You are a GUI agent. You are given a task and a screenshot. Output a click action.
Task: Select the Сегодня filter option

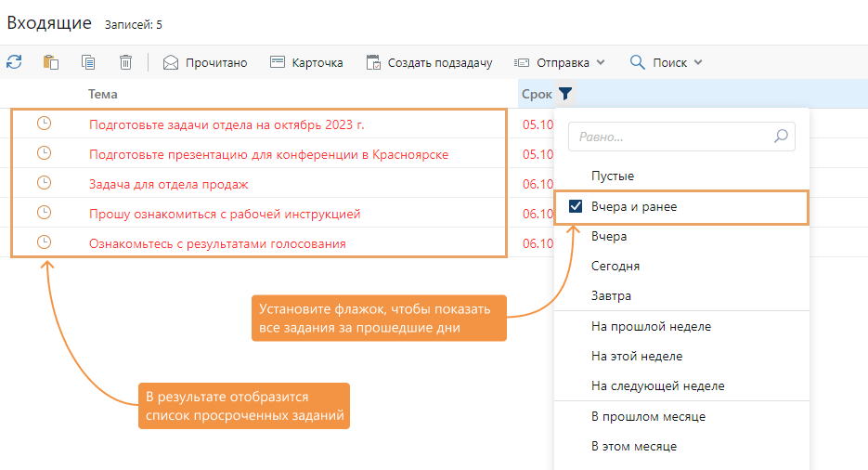coord(615,266)
